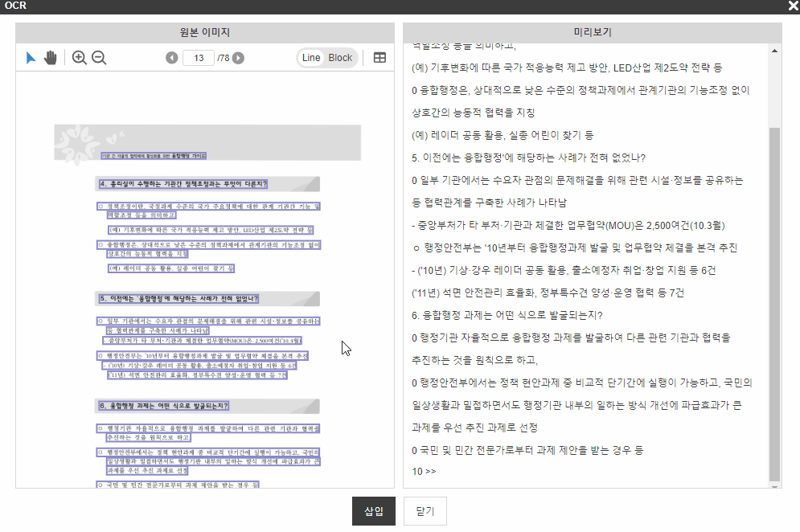Viewport: 800px width, 532px height.
Task: Switch recognition mode to Line
Action: click(x=311, y=58)
